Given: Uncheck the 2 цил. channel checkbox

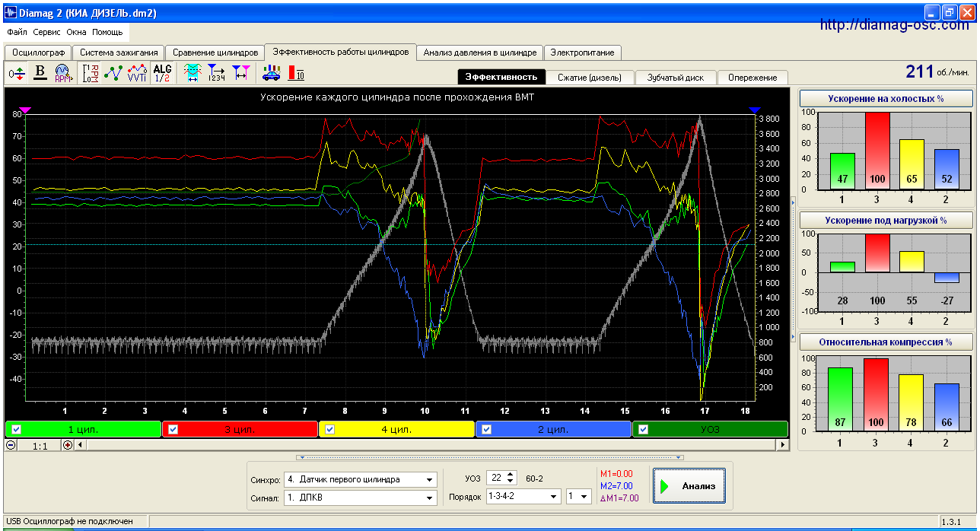Looking at the screenshot, I should 486,429.
